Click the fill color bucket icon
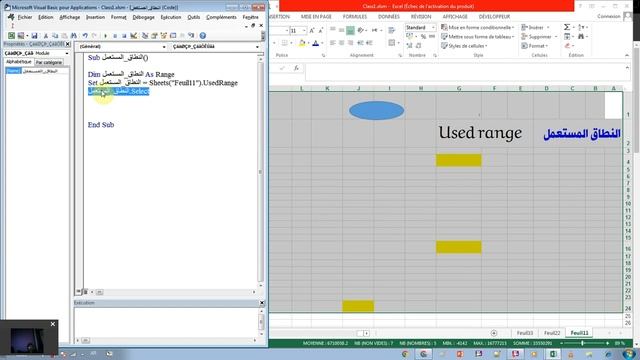640x360 pixels. point(302,43)
